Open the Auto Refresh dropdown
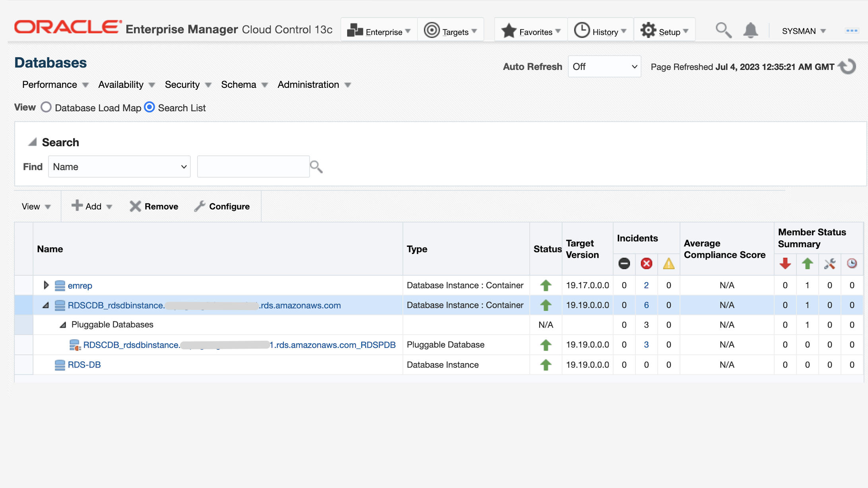868x488 pixels. pos(604,67)
